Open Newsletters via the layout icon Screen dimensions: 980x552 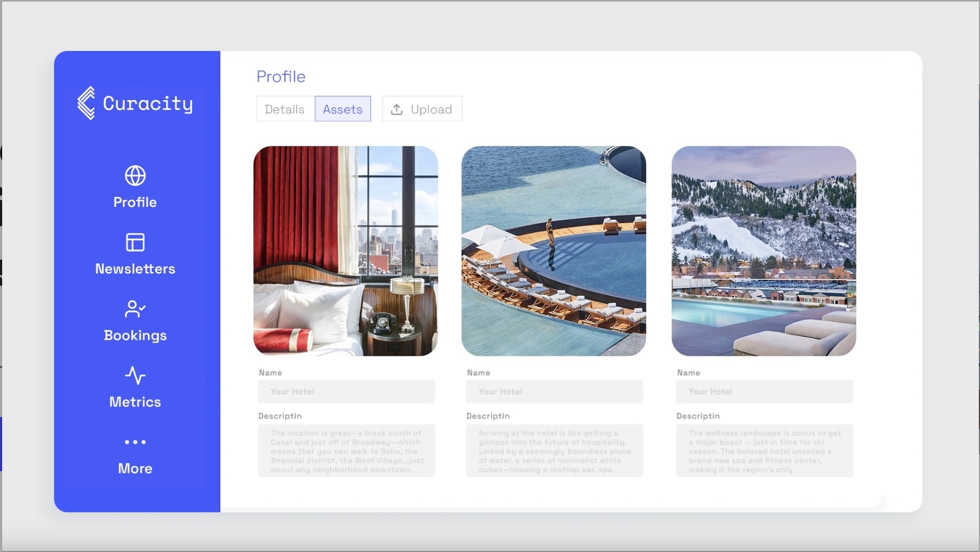135,242
